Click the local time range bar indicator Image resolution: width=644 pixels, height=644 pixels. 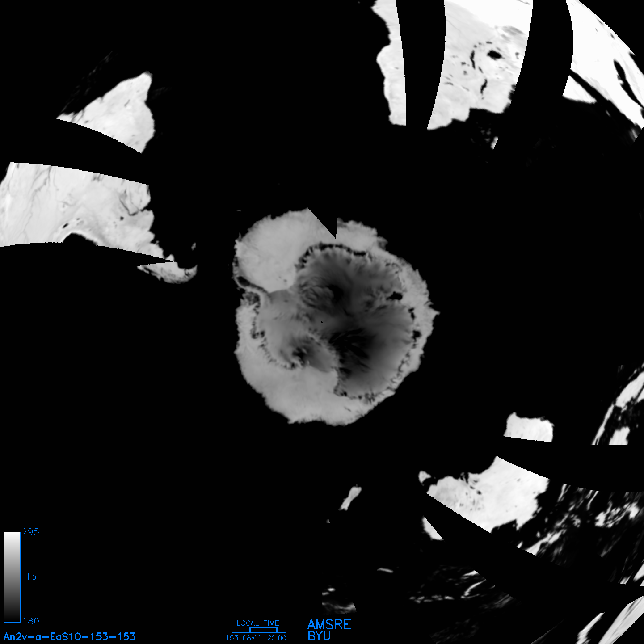pyautogui.click(x=259, y=630)
